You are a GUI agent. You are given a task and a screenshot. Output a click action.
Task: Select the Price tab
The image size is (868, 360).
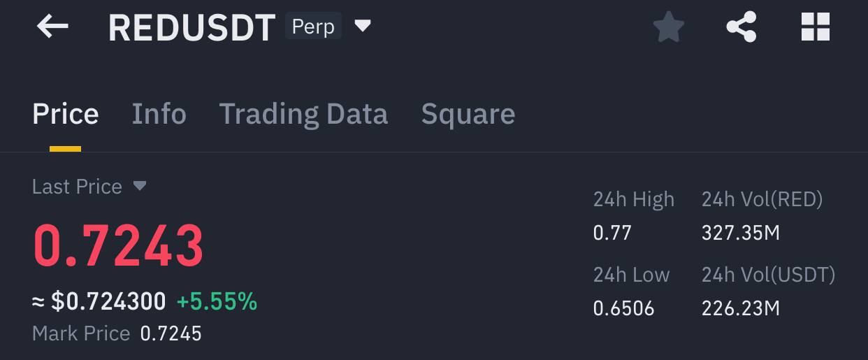(66, 114)
